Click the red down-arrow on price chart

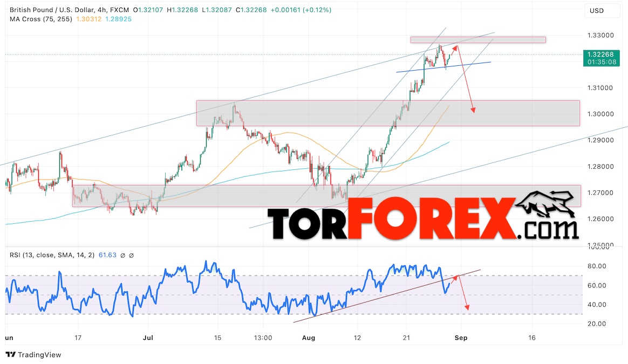tap(466, 79)
